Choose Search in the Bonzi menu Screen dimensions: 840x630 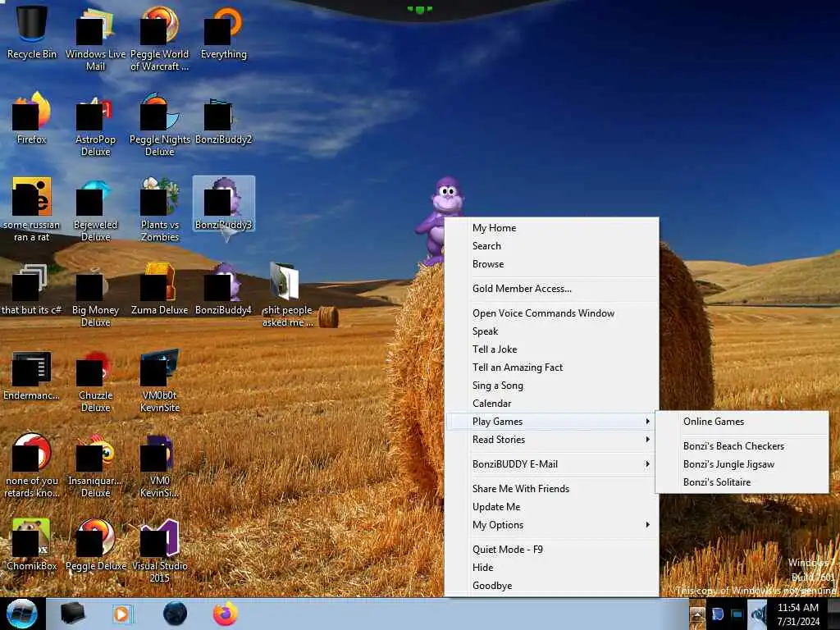[552, 246]
